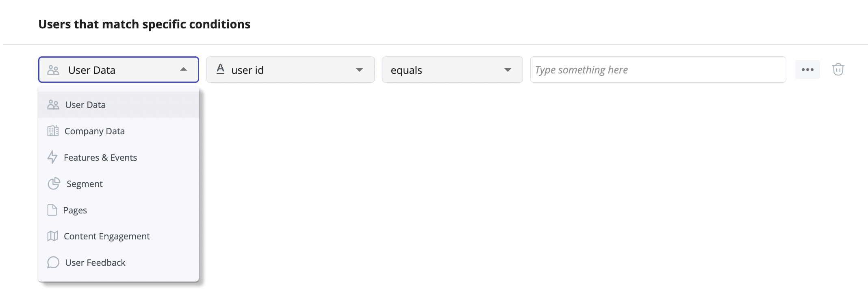
Task: Select Features & Events from the list
Action: (x=100, y=157)
